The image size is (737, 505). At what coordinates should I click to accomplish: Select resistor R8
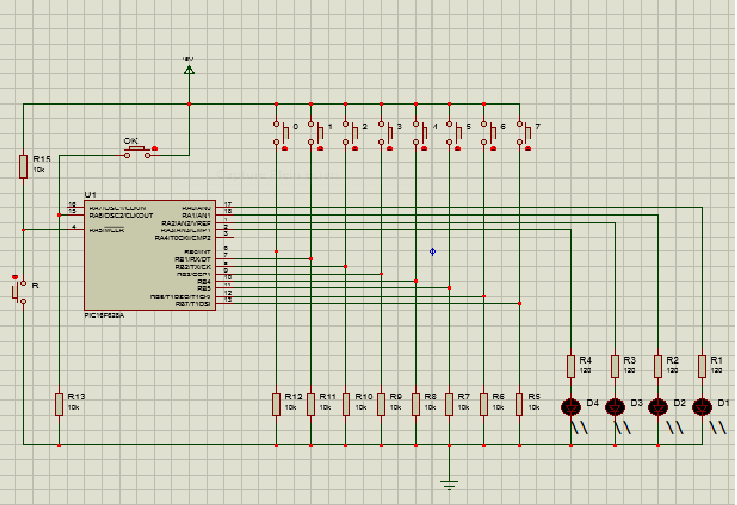415,404
